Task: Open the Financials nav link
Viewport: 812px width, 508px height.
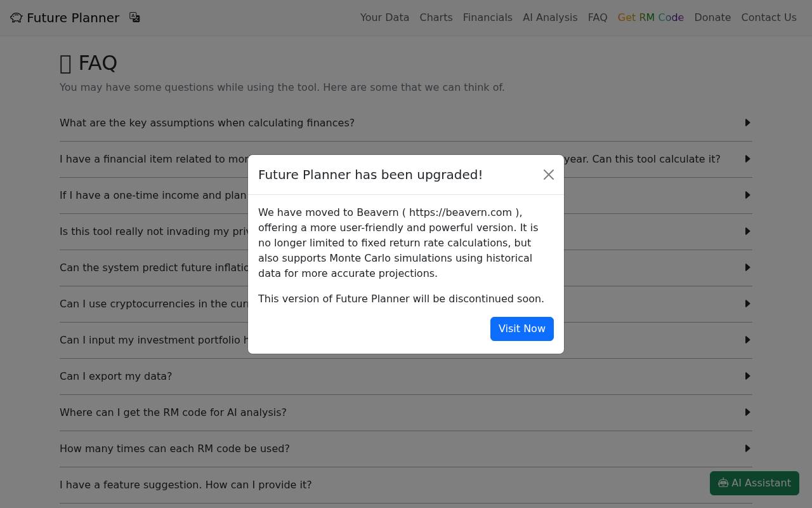Action: pos(487,18)
